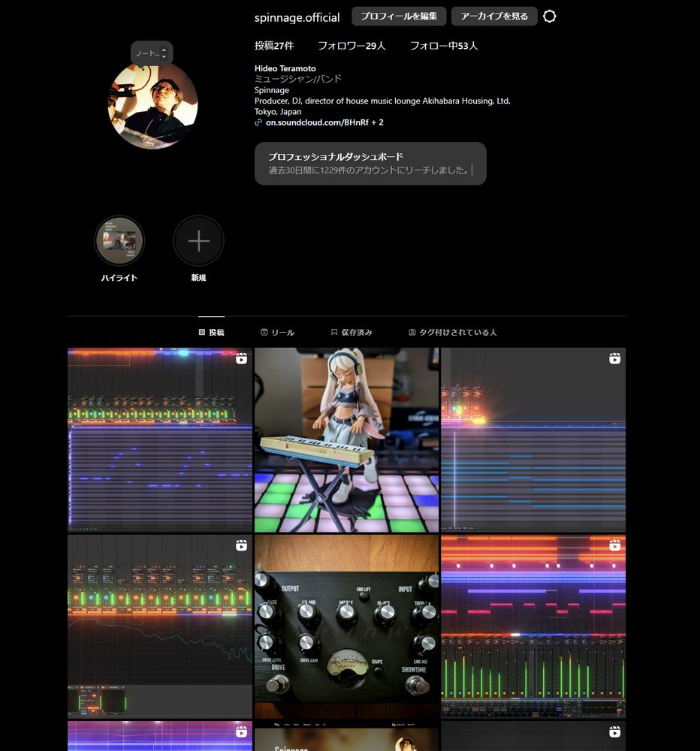Open the mixer with spectrum curve reel
The image size is (700, 751).
160,626
